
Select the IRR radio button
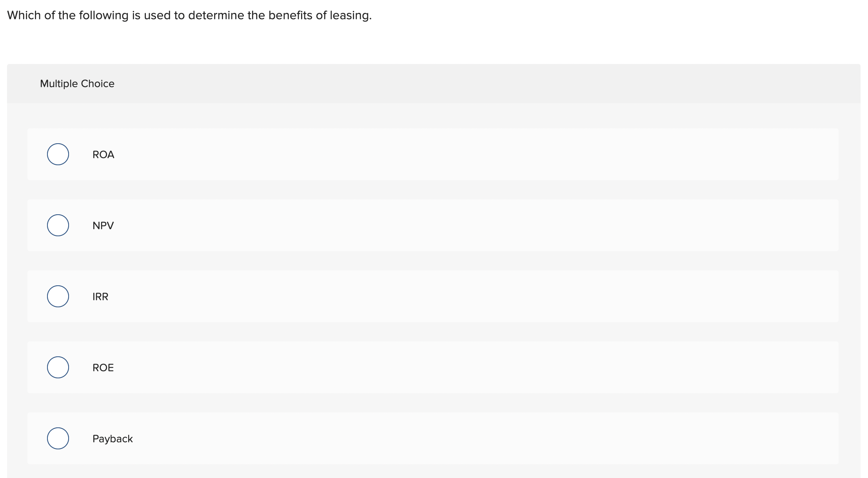[58, 296]
